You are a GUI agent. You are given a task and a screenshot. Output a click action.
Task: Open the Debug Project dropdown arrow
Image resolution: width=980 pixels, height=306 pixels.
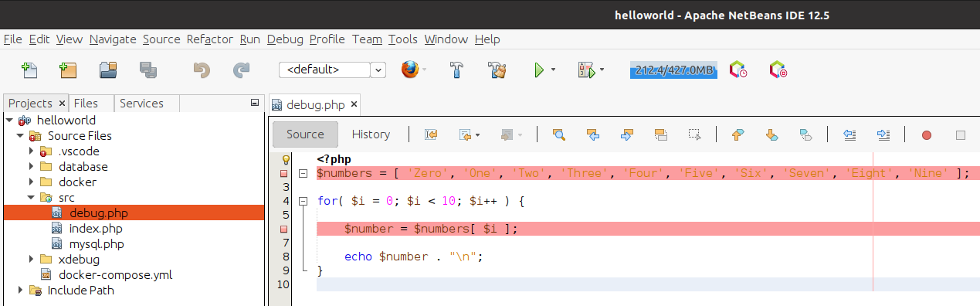pyautogui.click(x=602, y=70)
